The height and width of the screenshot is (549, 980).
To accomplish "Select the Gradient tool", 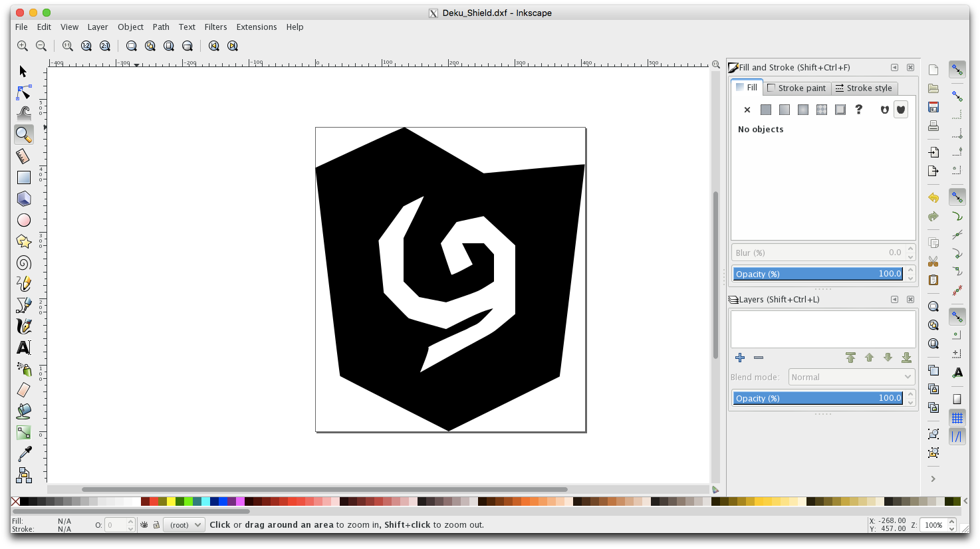I will click(x=23, y=433).
